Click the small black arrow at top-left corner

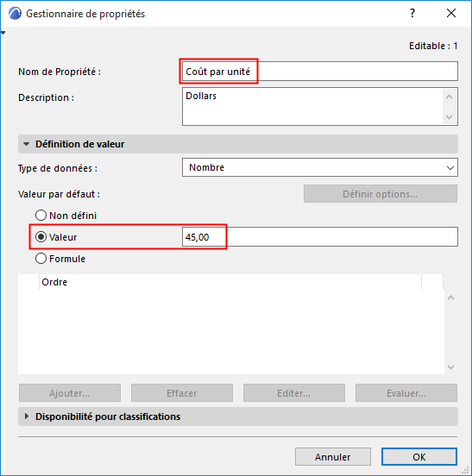click(x=3, y=33)
